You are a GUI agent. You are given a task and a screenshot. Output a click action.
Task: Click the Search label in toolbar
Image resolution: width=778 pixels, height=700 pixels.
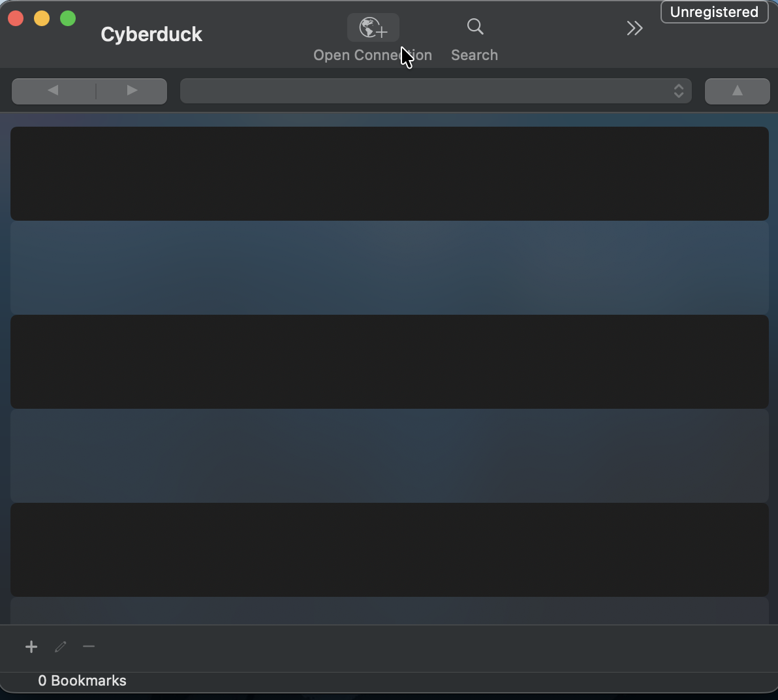pyautogui.click(x=475, y=55)
